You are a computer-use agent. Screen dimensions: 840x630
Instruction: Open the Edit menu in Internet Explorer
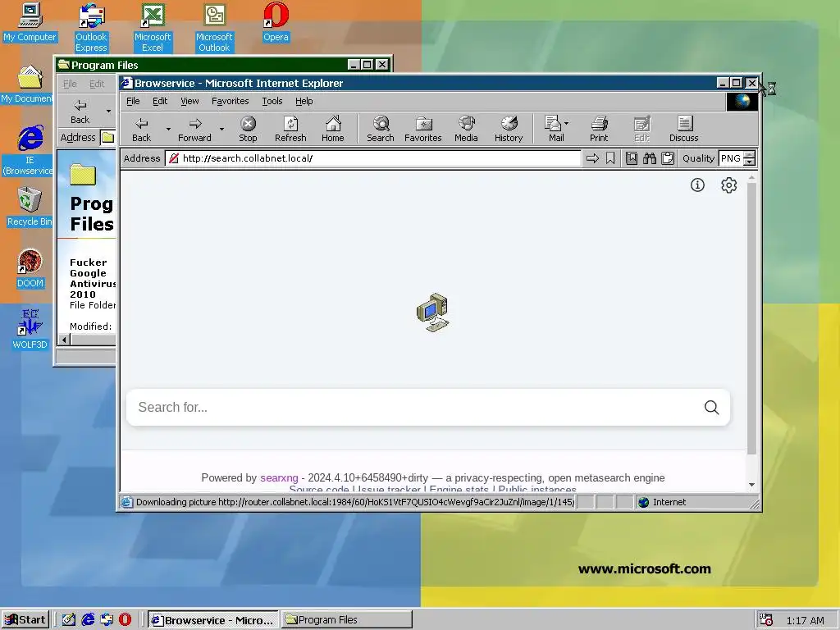point(160,101)
